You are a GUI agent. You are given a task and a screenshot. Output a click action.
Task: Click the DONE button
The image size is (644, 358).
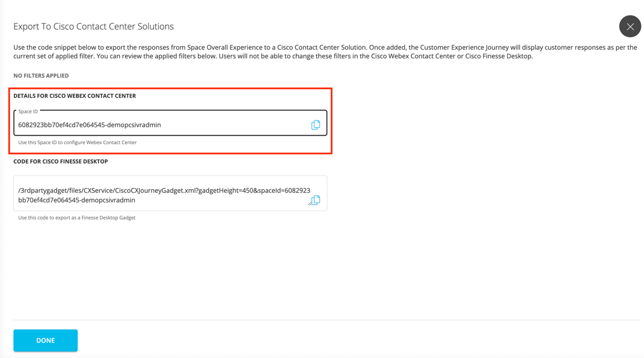(x=45, y=340)
